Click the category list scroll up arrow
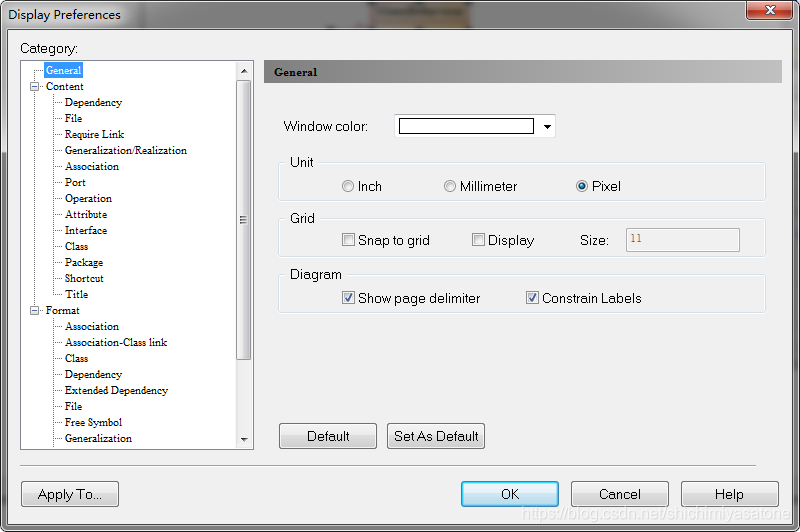The width and height of the screenshot is (800, 532). 244,71
